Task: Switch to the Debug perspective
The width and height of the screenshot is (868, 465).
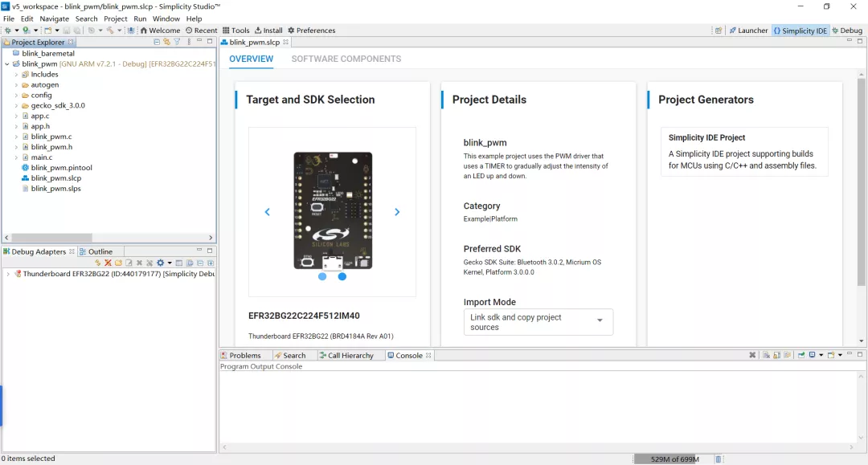Action: coord(847,31)
